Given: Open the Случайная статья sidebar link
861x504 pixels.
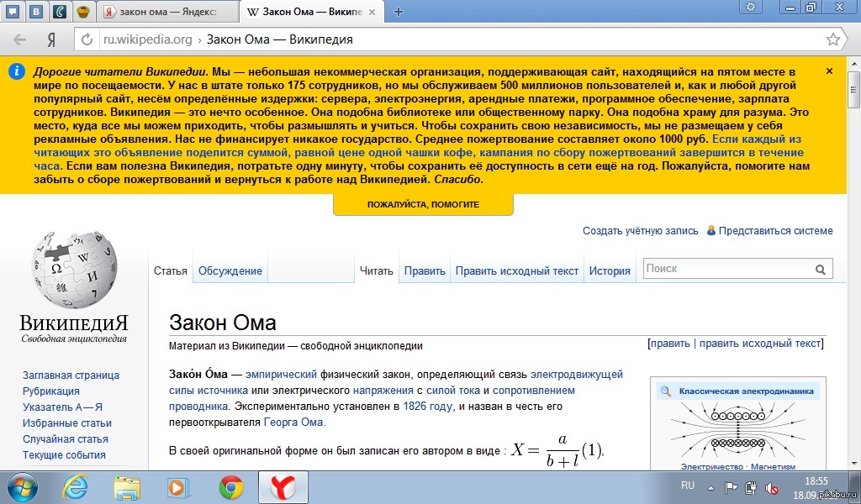Looking at the screenshot, I should pyautogui.click(x=65, y=438).
